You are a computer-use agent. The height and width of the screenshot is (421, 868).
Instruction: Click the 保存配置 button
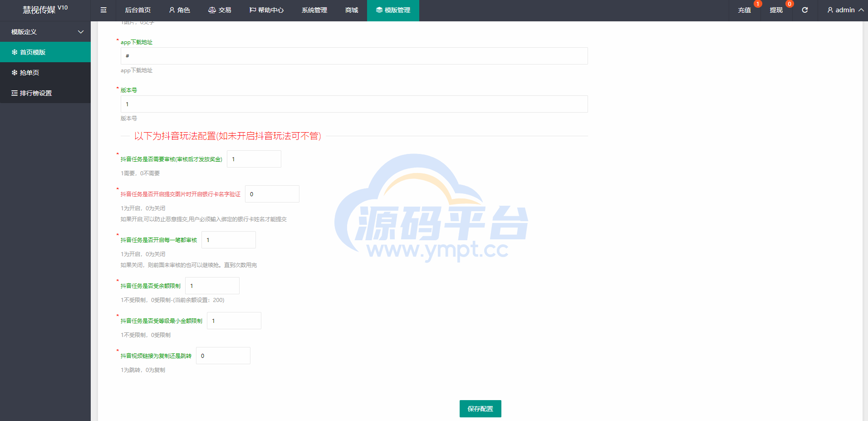(480, 409)
